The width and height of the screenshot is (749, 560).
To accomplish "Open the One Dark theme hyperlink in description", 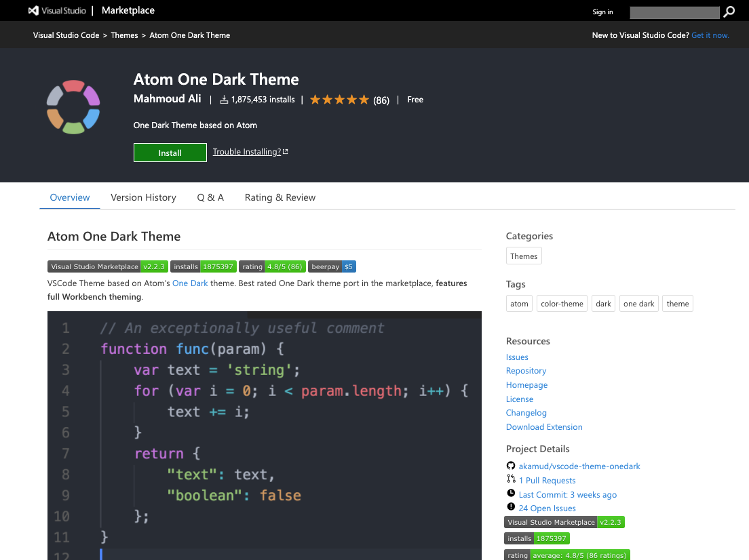I will 190,283.
